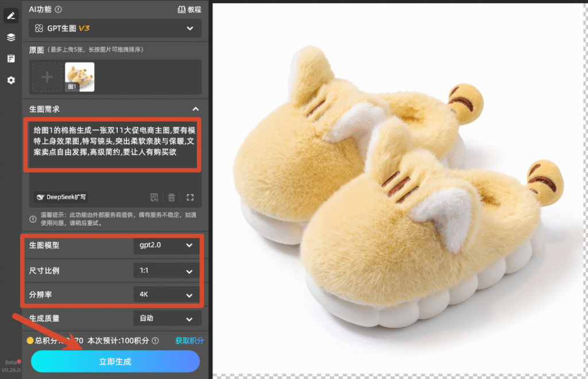Click the plus box to add image

pos(47,77)
